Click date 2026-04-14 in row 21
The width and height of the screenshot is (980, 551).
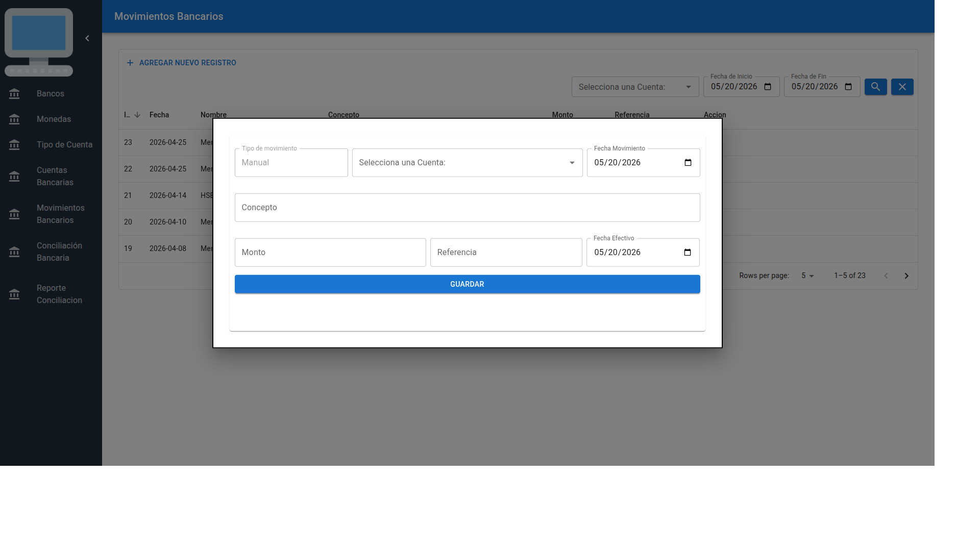[168, 195]
